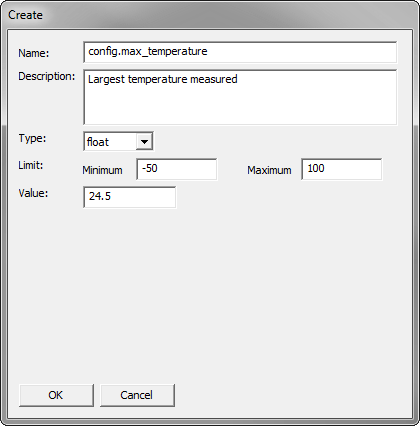The image size is (420, 426).
Task: Click the 'Name:' label
Action: (34, 53)
